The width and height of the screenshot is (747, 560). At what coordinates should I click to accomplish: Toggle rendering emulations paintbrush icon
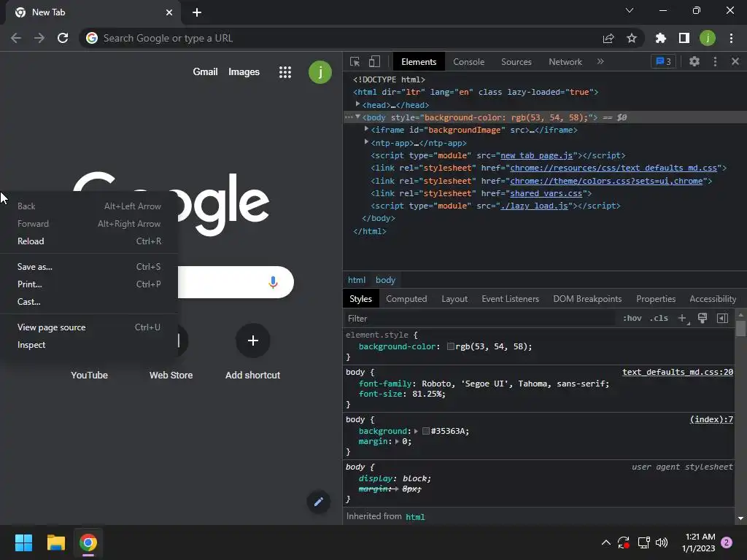click(x=703, y=319)
